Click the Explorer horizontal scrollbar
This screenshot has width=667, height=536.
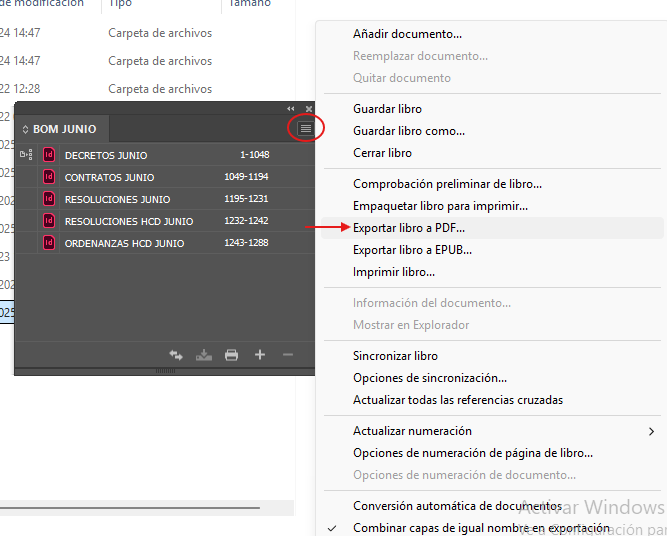(130, 507)
